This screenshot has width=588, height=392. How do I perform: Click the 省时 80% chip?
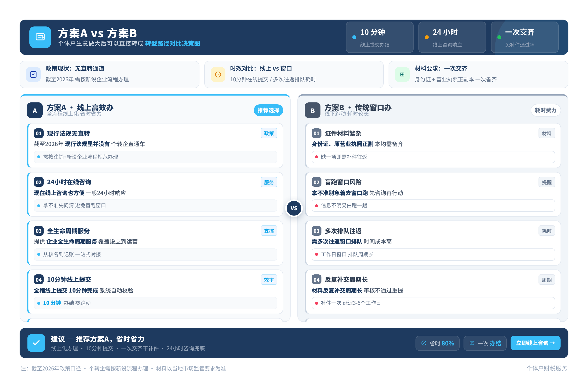coord(438,343)
